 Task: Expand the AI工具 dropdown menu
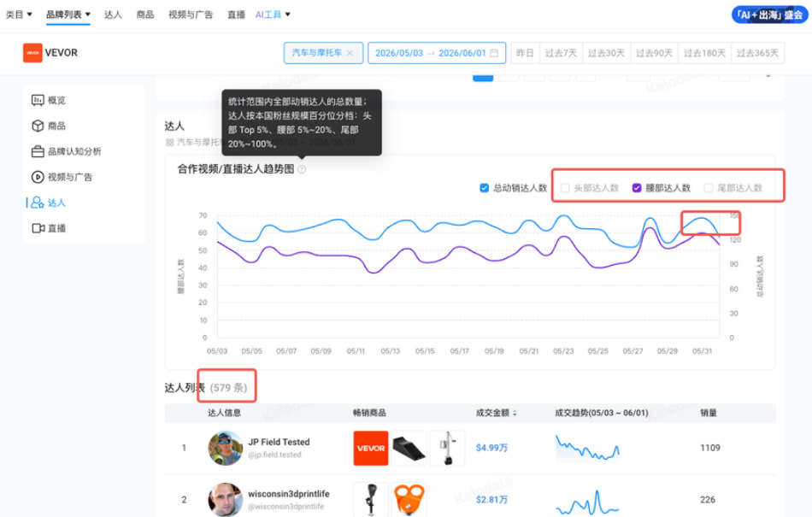[273, 15]
